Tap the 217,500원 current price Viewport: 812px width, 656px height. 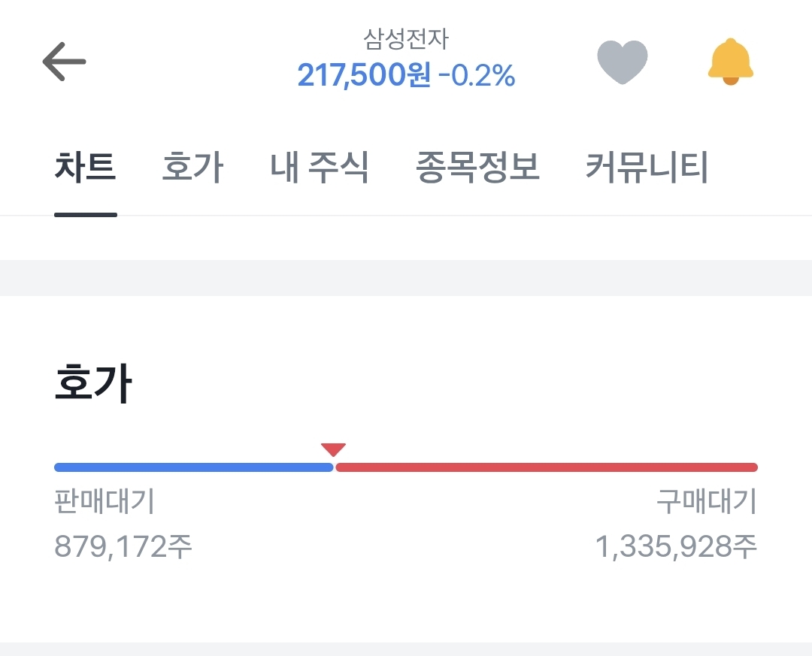(x=364, y=75)
